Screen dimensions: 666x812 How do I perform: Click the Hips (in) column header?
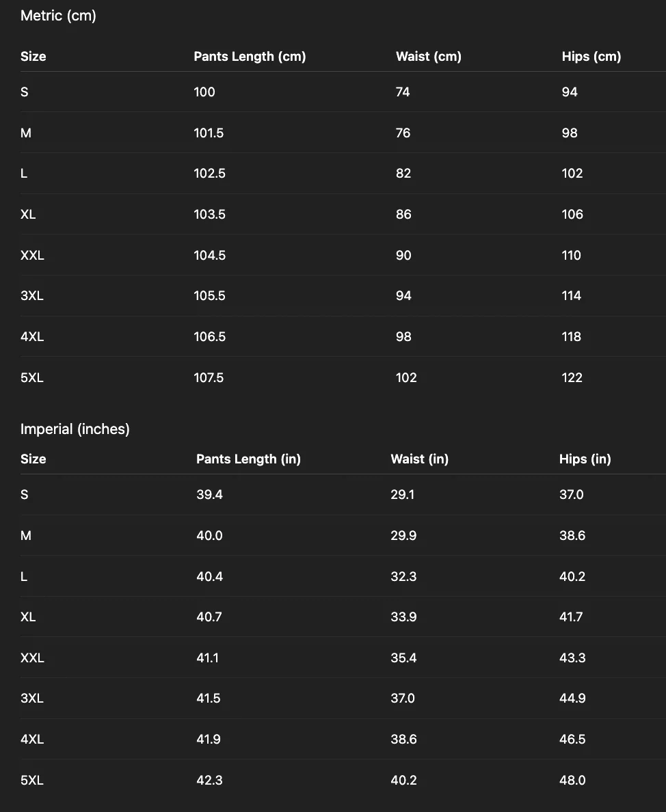click(x=585, y=459)
